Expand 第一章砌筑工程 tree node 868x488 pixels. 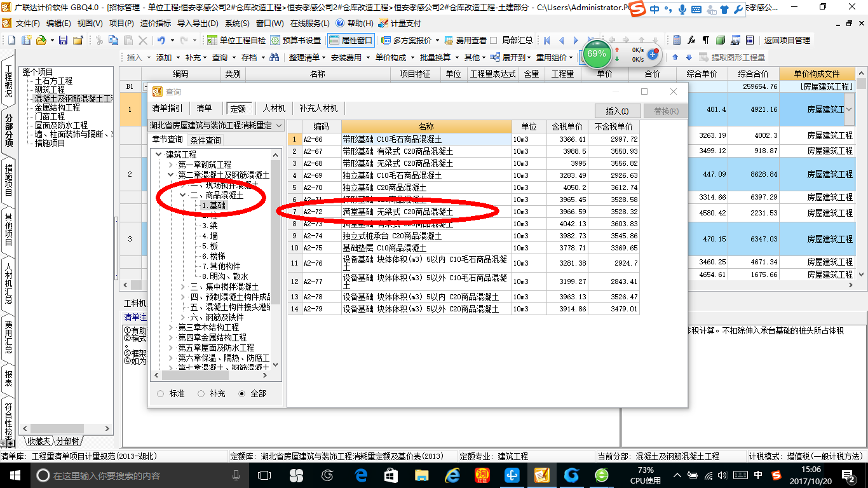171,165
